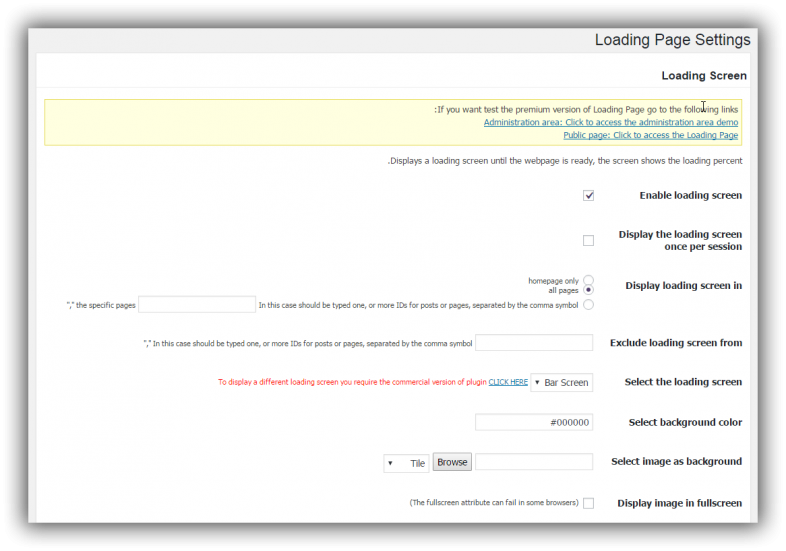Uncheck the Enable loading screen checkbox
Image resolution: width=786 pixels, height=551 pixels.
588,196
